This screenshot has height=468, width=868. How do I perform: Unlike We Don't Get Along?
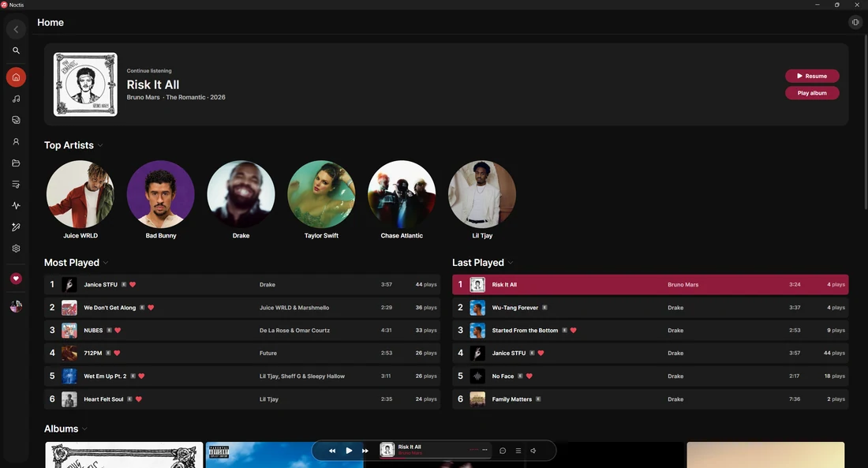tap(151, 307)
